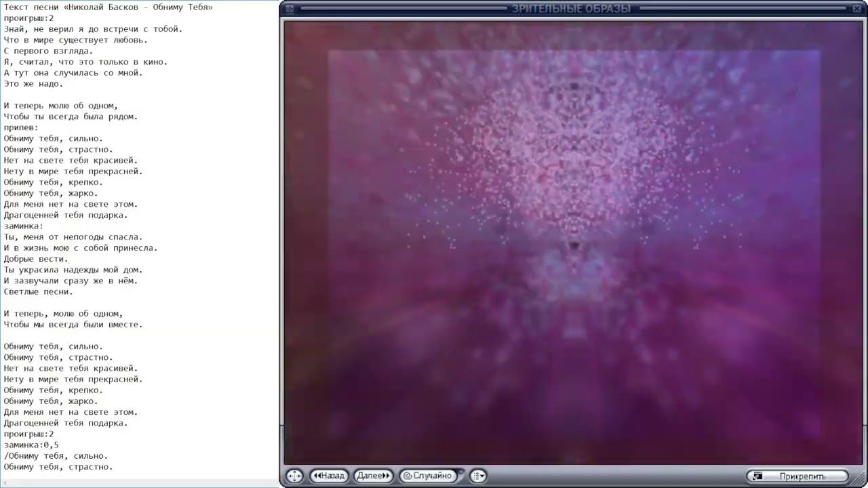Click the line starting with a slash "/Обниму тебя, сильно."
The width and height of the screenshot is (868, 488).
click(56, 456)
